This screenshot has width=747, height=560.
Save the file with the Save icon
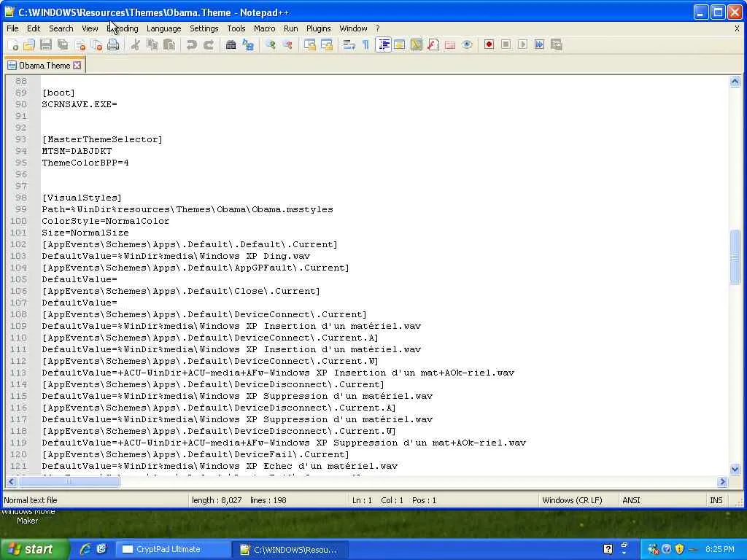46,44
